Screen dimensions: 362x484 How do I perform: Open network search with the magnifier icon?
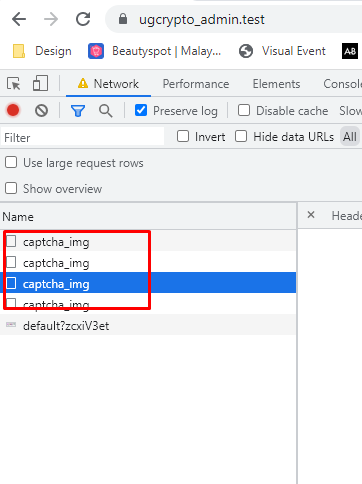pos(105,111)
